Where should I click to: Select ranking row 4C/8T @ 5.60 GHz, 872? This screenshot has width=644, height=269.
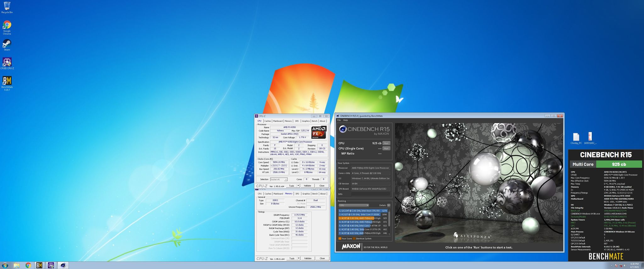coord(363,222)
